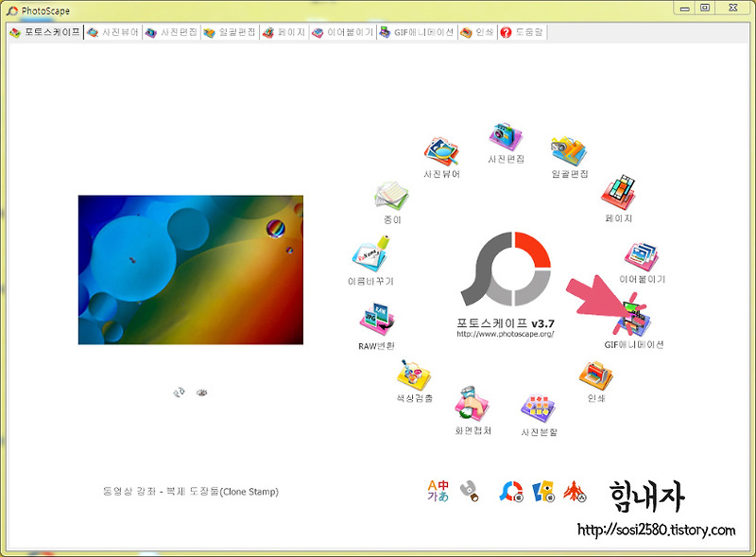Switch to the 사진뷰어 tab
Viewport: 756px width, 557px height.
(x=112, y=32)
